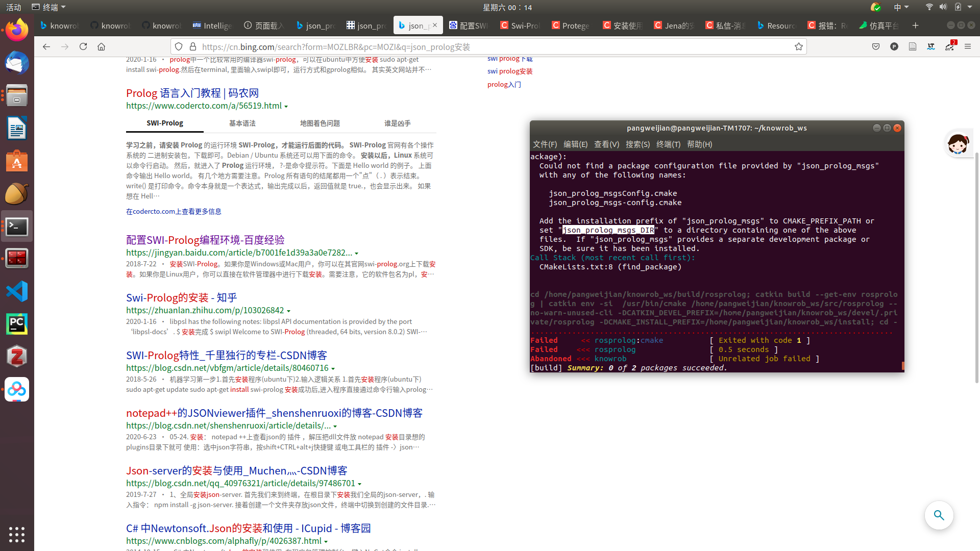Click the swi prolog安装 related search link

[510, 71]
